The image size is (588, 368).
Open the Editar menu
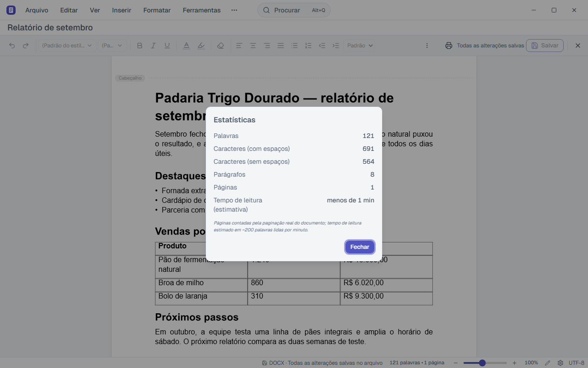(x=69, y=10)
